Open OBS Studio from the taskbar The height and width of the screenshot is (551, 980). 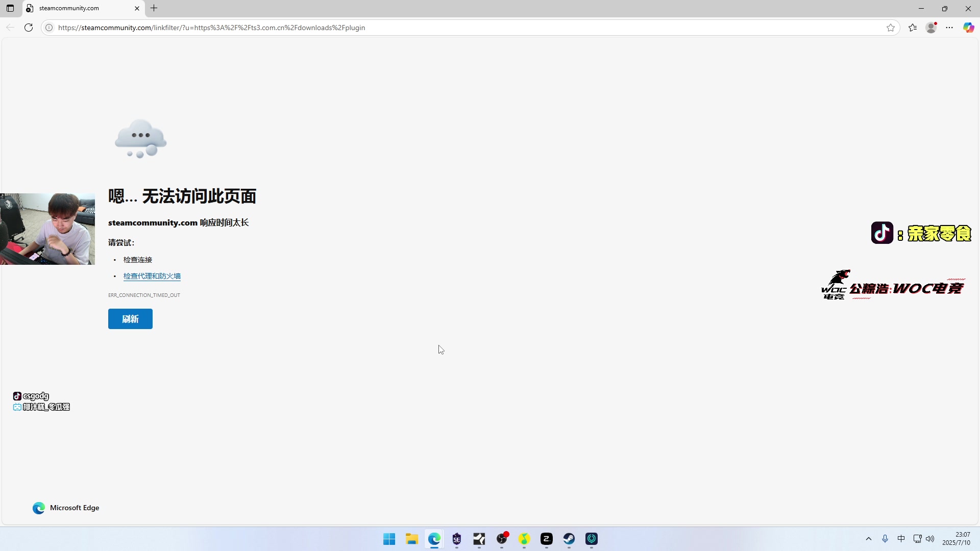(x=502, y=539)
